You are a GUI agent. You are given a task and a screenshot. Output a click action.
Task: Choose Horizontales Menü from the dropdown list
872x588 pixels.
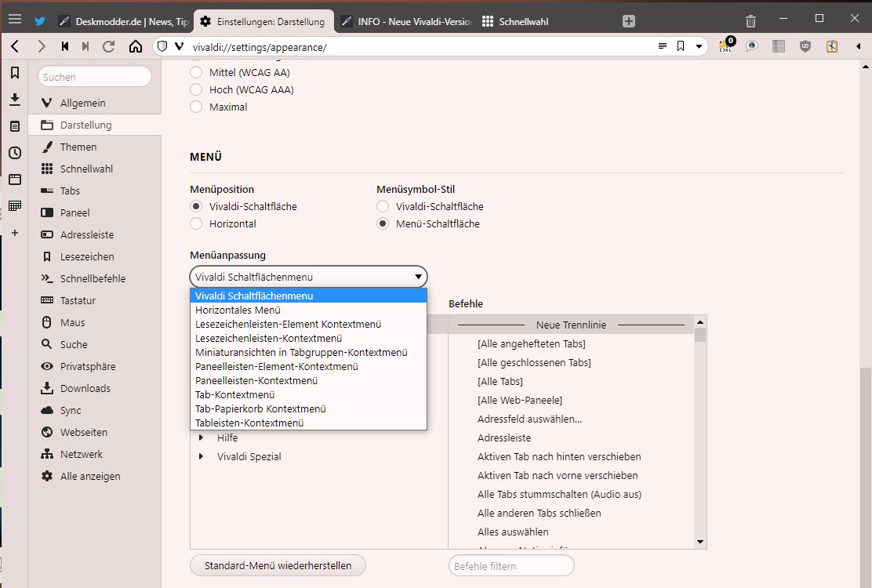(309, 310)
